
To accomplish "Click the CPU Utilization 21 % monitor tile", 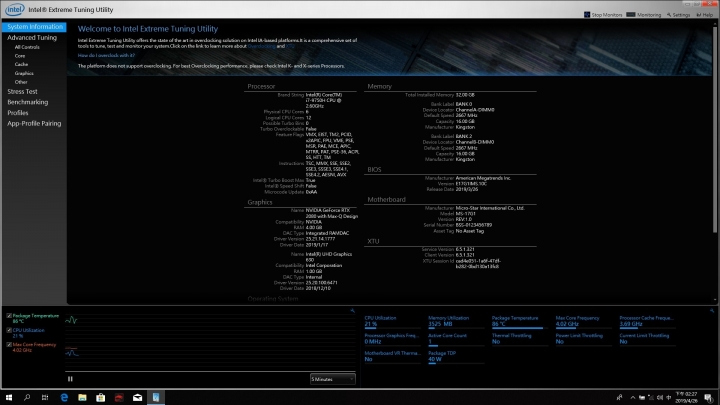I will pos(392,321).
